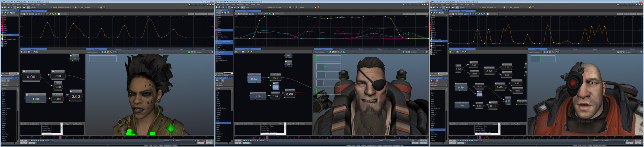Click the green add-node icon in Maggie's Face Graph toolbar
This screenshot has width=644, height=147.
click(21, 52)
